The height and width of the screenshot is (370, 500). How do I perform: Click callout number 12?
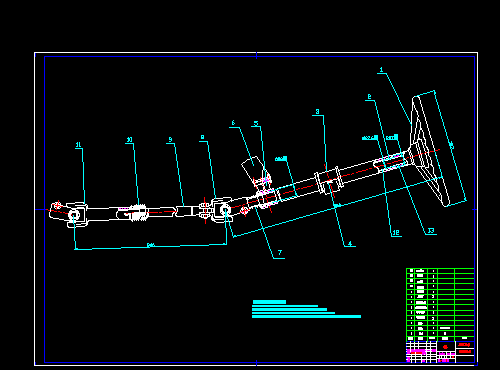pyautogui.click(x=396, y=233)
